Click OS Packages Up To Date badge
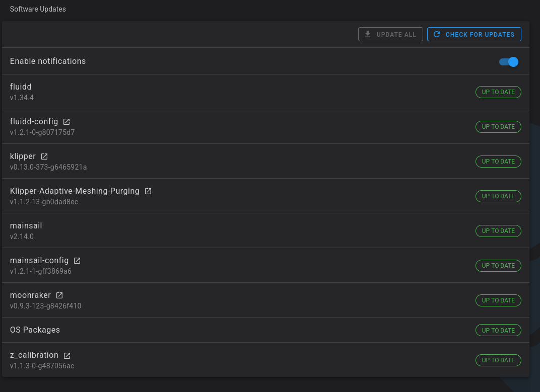Screen dimensions: 540x392 (x=498, y=331)
